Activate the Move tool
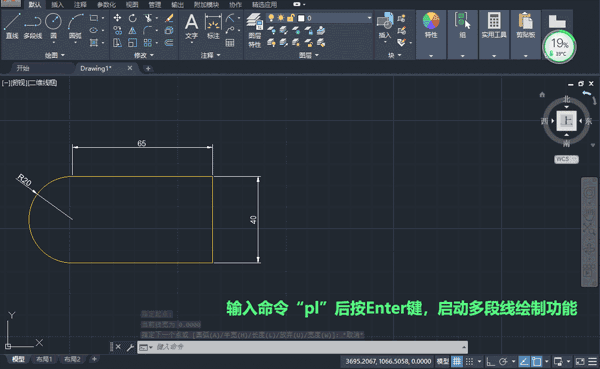 click(117, 18)
